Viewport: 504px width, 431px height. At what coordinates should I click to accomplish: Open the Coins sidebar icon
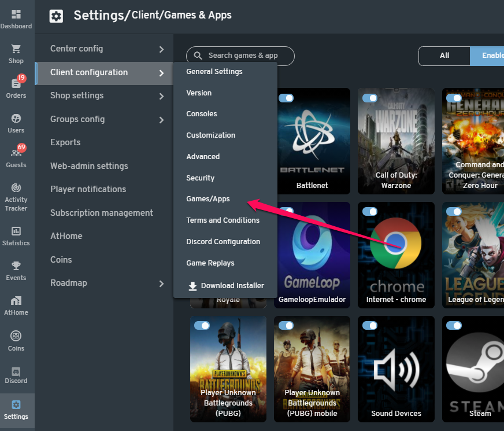point(16,336)
